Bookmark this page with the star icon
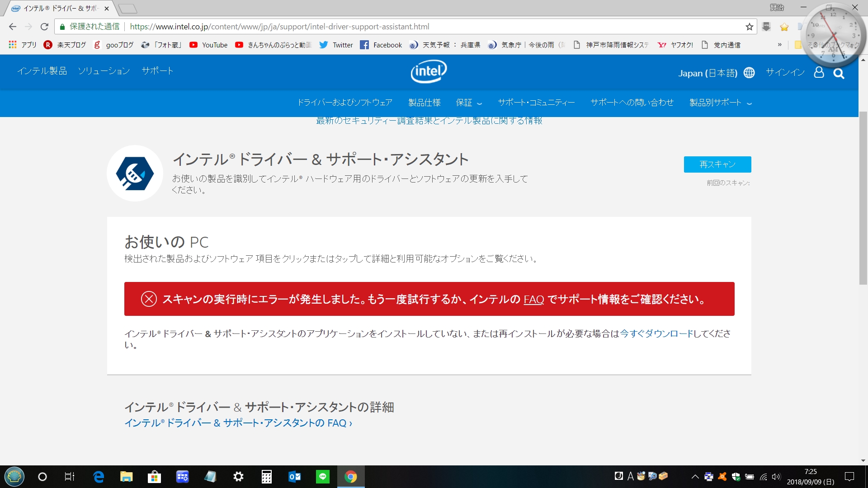The image size is (868, 488). 750,27
